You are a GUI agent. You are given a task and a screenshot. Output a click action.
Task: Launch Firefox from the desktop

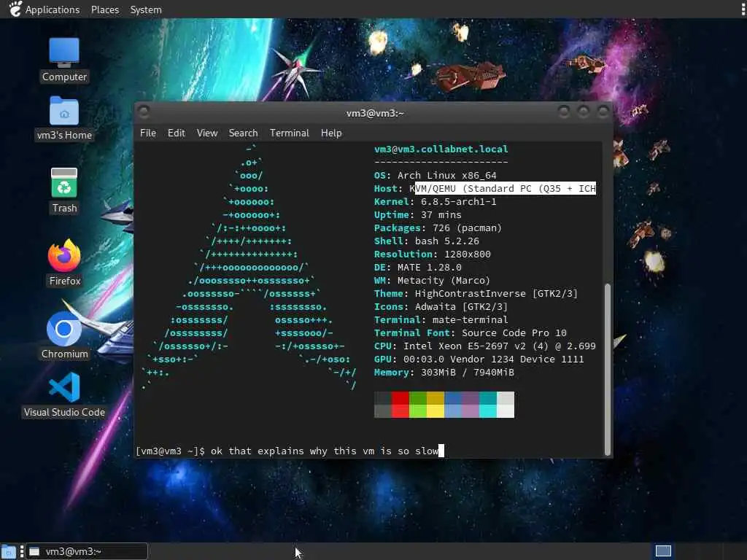pyautogui.click(x=64, y=262)
